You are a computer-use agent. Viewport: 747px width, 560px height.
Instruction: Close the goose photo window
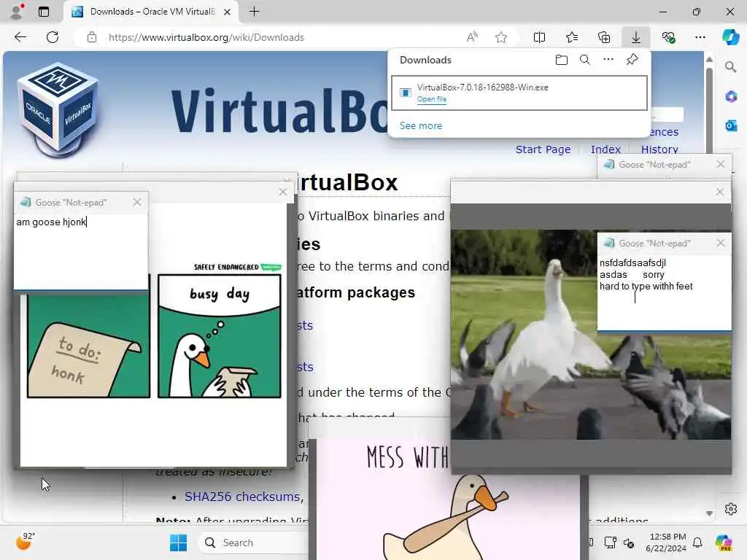[x=720, y=192]
